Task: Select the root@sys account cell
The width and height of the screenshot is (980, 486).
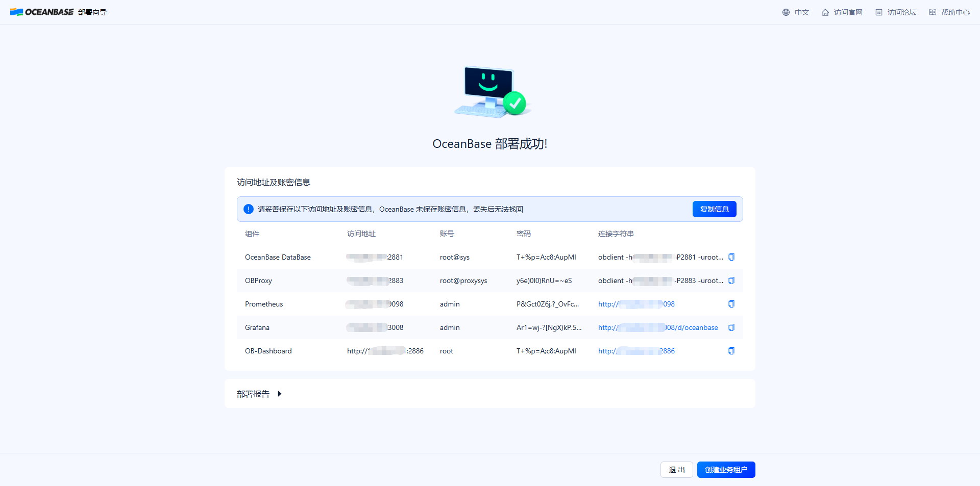Action: click(x=455, y=257)
